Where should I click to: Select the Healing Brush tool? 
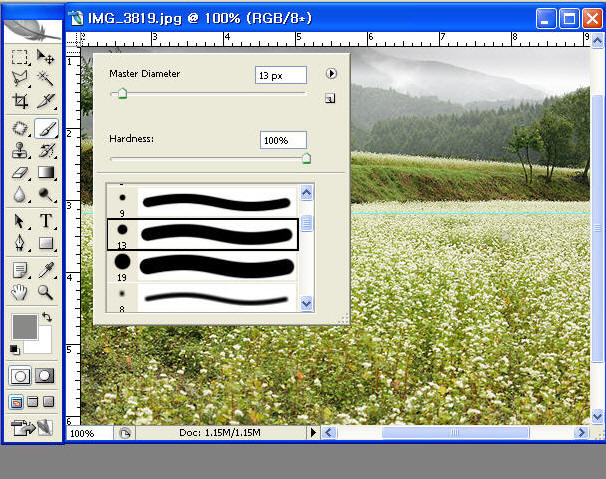click(19, 128)
